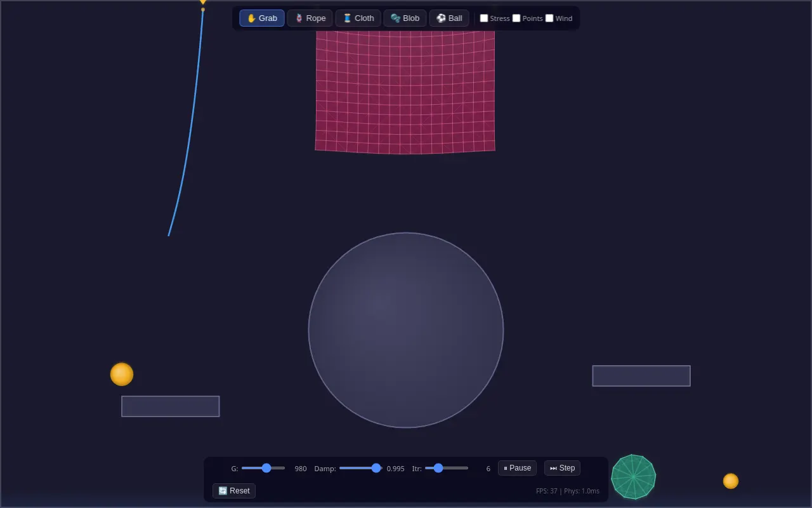The image size is (812, 508).
Task: Click the FPS and Phys status text
Action: coord(568,491)
